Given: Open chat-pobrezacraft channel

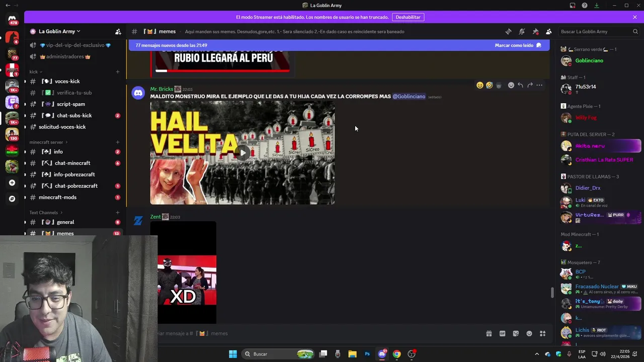Looking at the screenshot, I should tap(74, 186).
